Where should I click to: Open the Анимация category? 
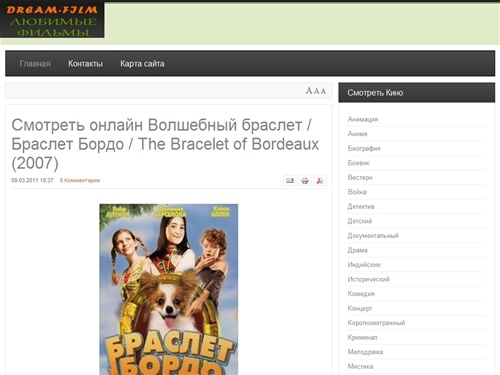363,119
